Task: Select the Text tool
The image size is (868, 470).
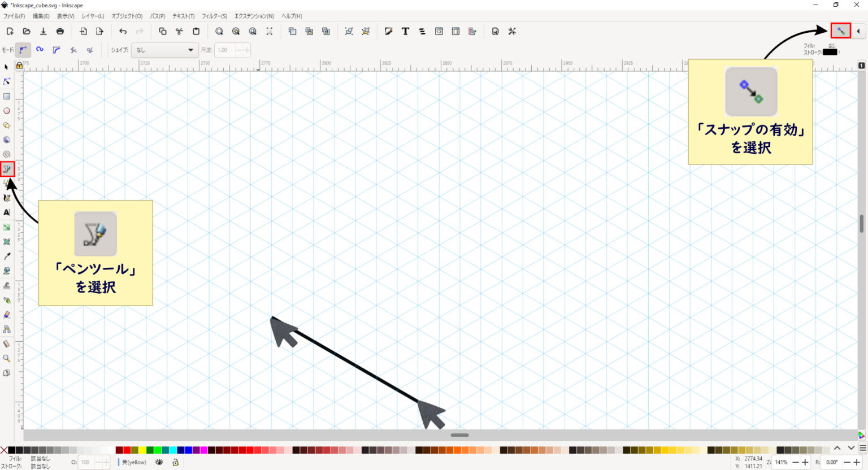Action: [6, 212]
